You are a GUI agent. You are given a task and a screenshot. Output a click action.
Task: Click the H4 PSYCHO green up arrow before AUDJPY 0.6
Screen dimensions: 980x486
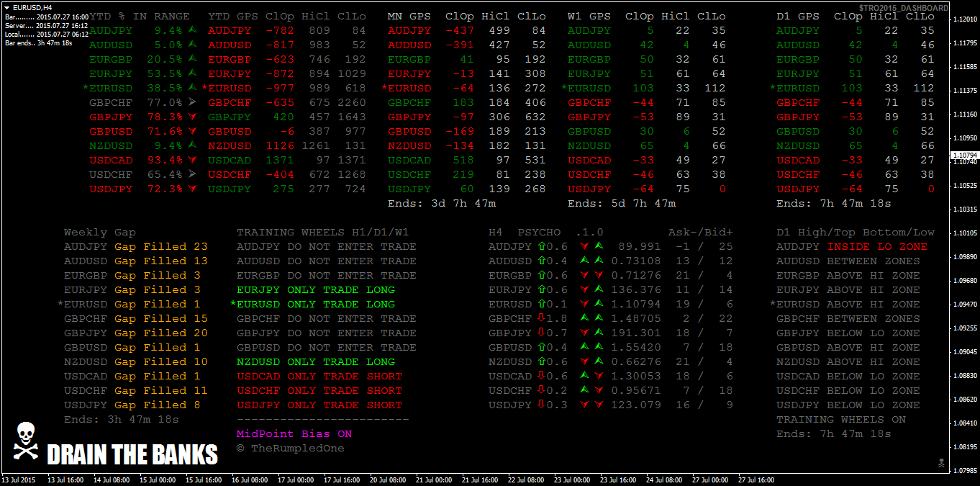click(x=542, y=246)
